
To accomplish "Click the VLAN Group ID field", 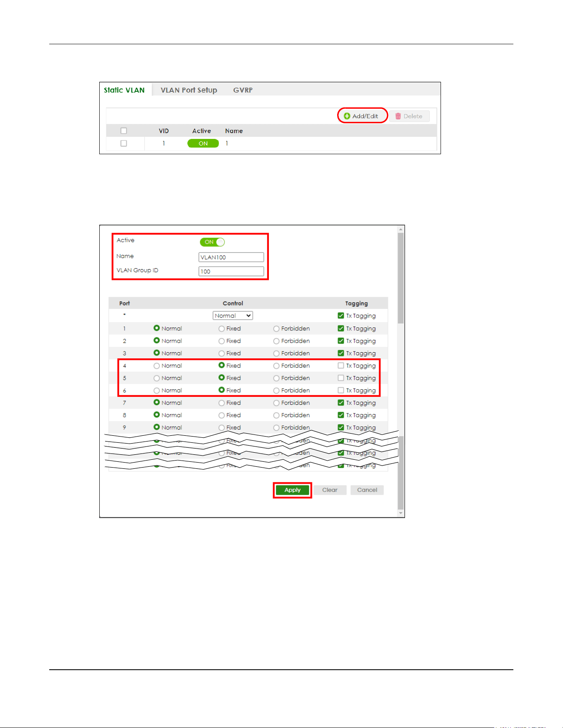I will coord(231,271).
